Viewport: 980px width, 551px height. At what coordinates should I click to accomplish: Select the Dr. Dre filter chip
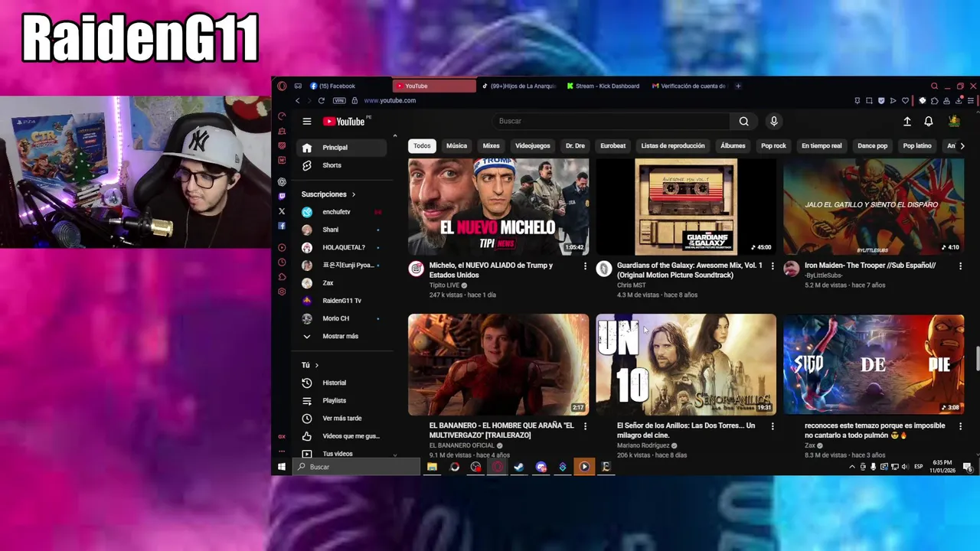click(575, 145)
